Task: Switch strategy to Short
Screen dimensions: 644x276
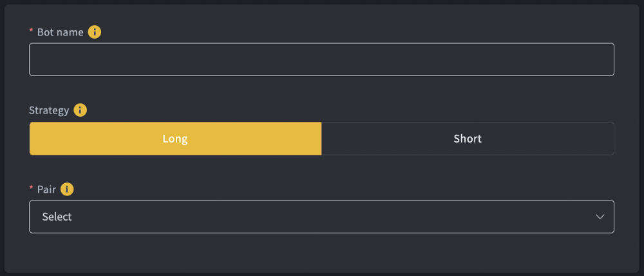Action: [x=468, y=139]
